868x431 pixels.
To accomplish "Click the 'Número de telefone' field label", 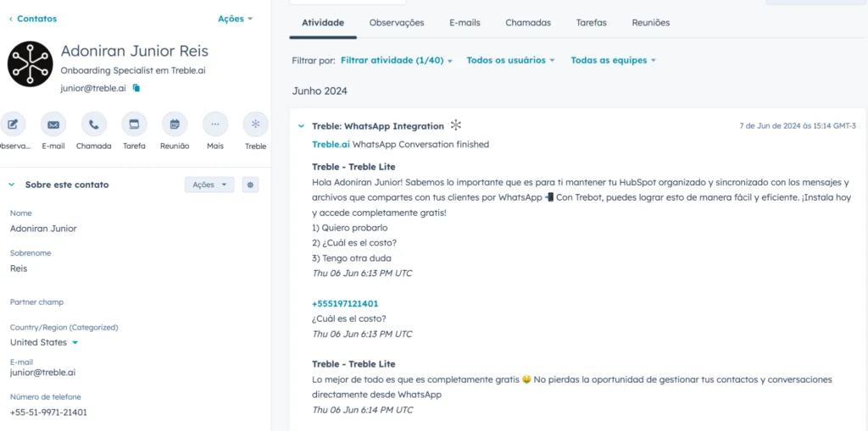I will pyautogui.click(x=46, y=396).
